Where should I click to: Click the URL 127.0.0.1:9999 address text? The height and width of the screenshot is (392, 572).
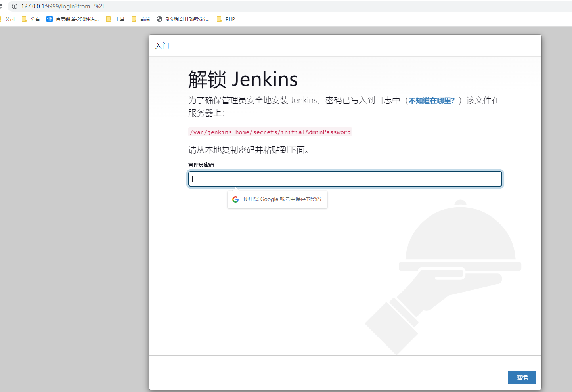tap(63, 6)
